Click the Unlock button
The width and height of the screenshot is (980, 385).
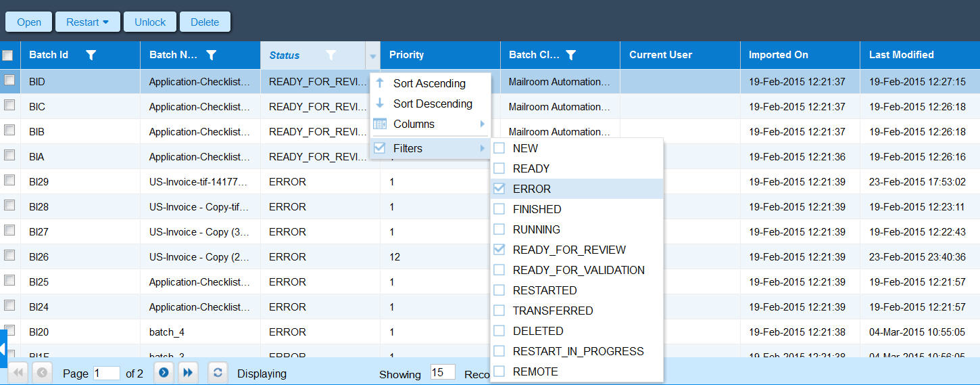[x=150, y=22]
